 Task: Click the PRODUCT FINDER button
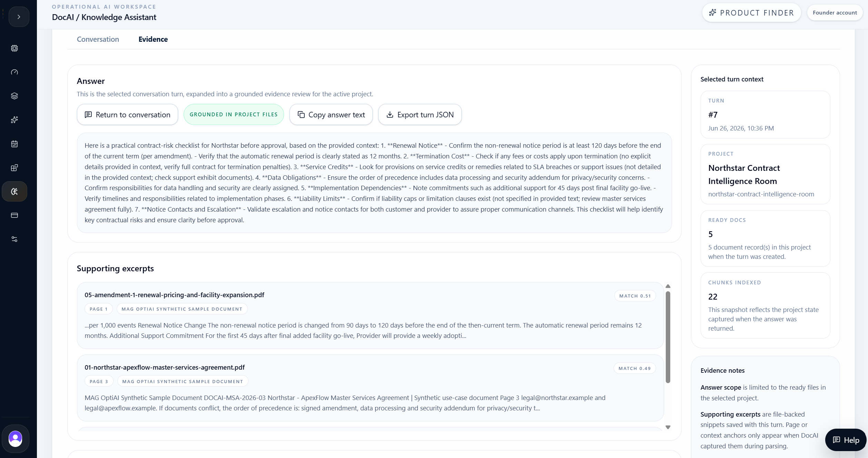(751, 13)
